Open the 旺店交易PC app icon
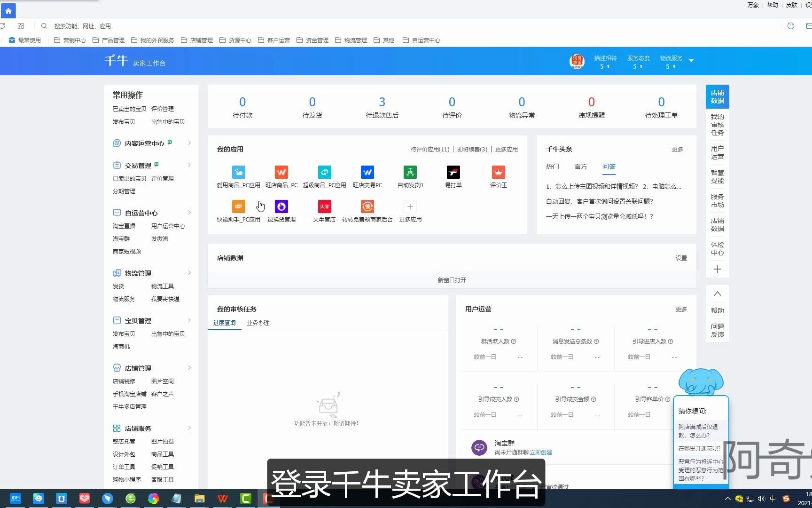 tap(367, 172)
